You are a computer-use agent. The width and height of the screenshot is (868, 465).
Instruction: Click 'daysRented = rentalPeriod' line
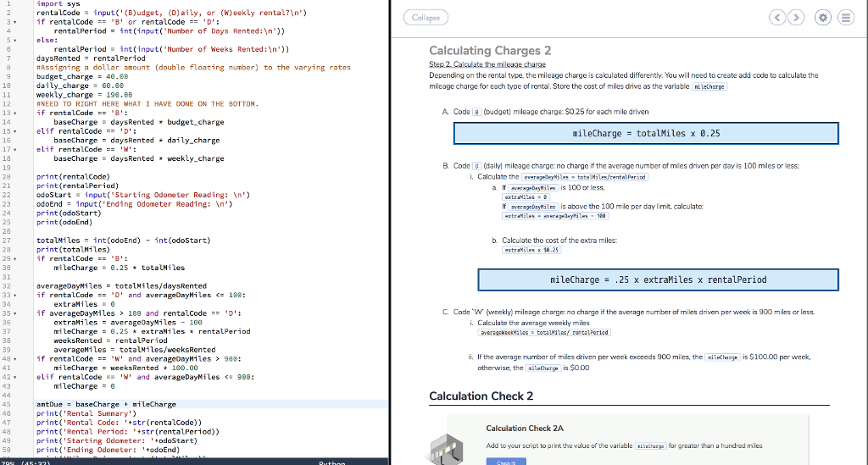click(91, 58)
